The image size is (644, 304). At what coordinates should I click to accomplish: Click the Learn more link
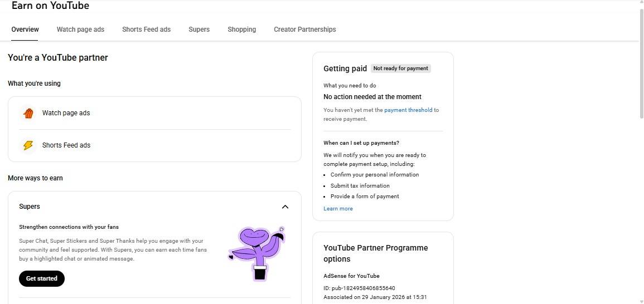point(338,209)
